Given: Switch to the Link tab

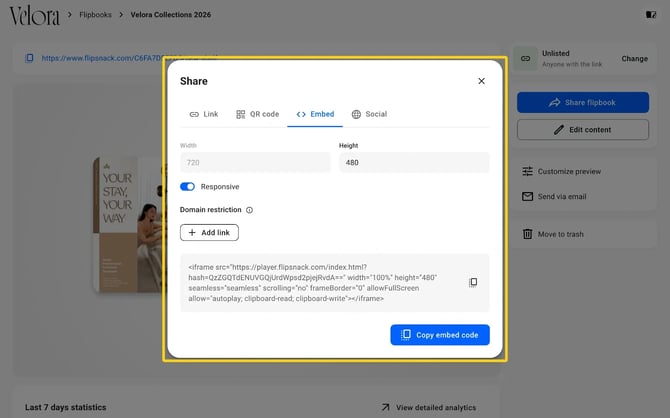Looking at the screenshot, I should coord(204,114).
